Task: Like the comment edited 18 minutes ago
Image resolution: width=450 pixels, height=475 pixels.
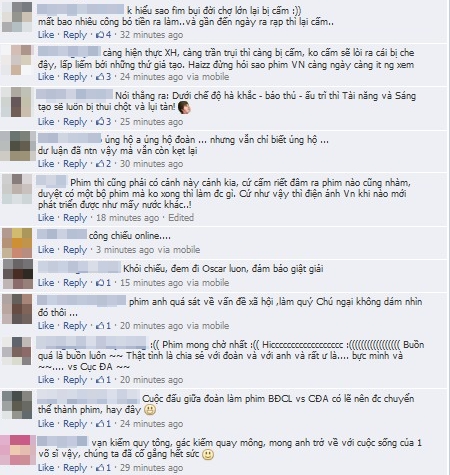Action: (x=46, y=218)
